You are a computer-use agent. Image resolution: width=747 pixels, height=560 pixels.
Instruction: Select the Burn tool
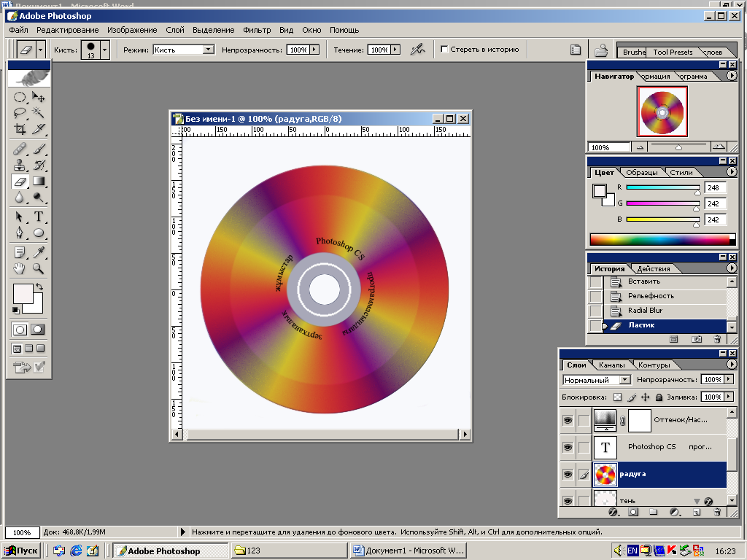coord(39,197)
